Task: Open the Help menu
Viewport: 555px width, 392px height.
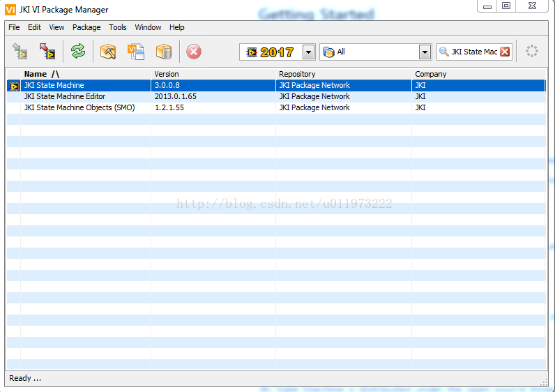Action: point(176,27)
